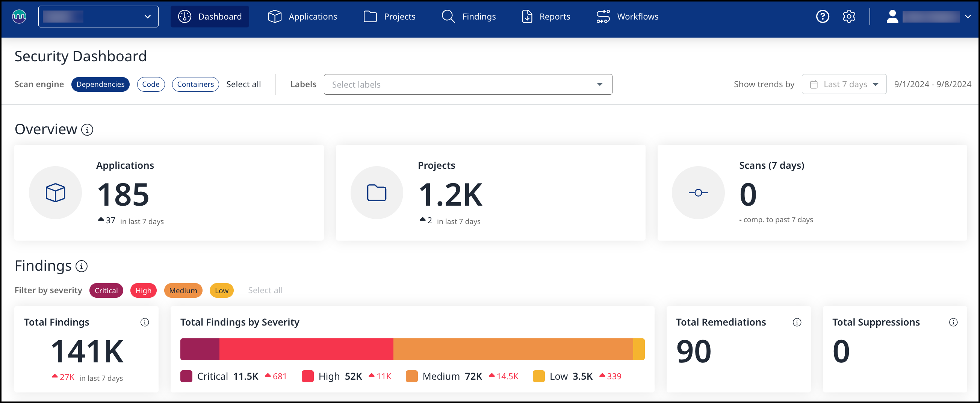The image size is (980, 403).
Task: Show Total Findings info tooltip icon
Action: click(145, 322)
